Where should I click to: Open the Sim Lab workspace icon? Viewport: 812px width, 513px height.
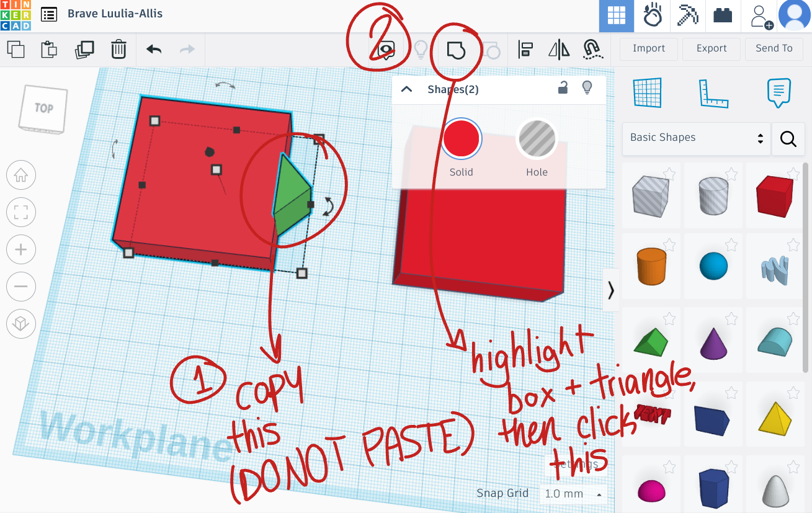652,16
